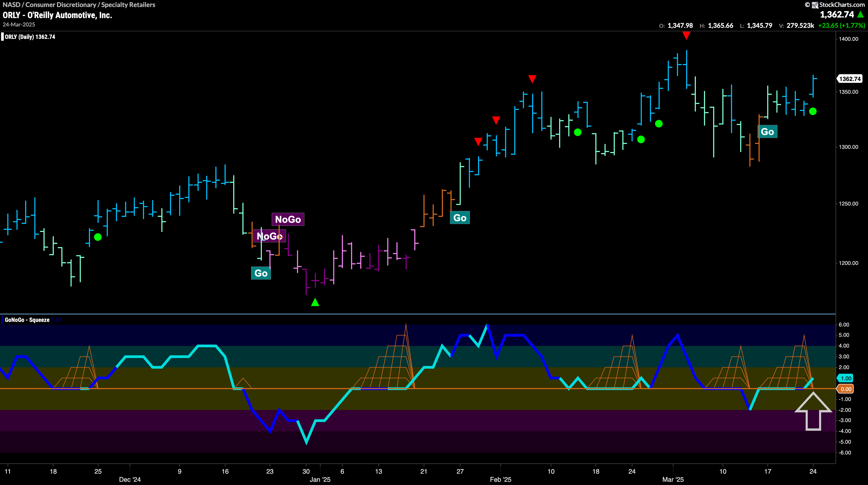
Task: Click the latest green dot near March 24
Action: coord(813,112)
